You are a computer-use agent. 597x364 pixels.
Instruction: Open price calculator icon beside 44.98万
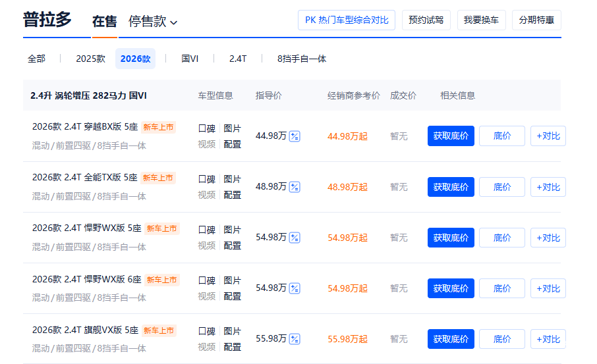point(295,136)
